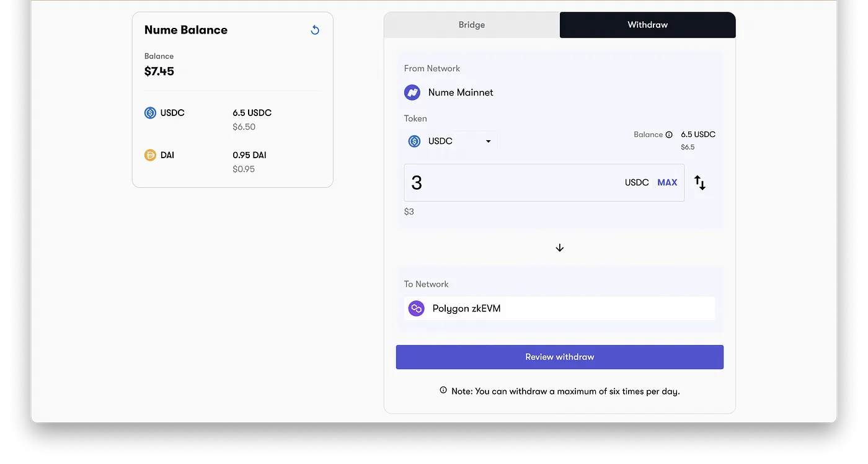The width and height of the screenshot is (868, 464).
Task: Click the $0.95 value under DAI
Action: tap(244, 169)
